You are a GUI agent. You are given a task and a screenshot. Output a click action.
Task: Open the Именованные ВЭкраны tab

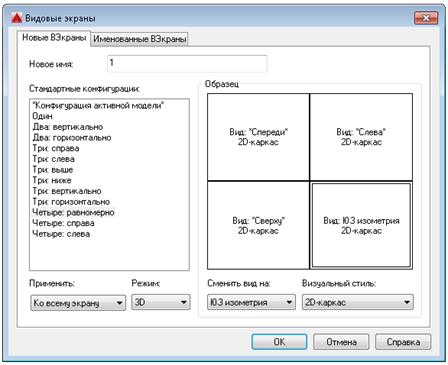coord(139,39)
